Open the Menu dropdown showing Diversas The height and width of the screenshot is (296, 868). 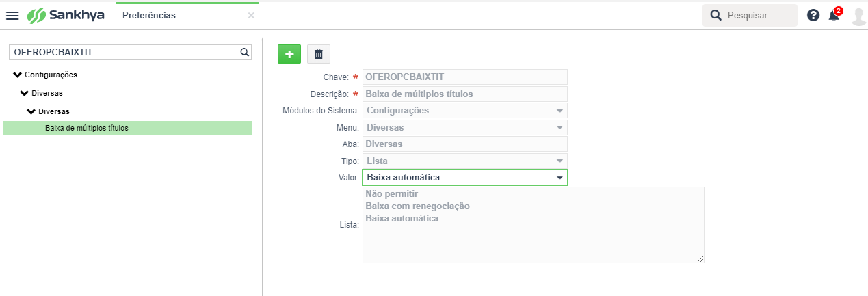pyautogui.click(x=464, y=127)
